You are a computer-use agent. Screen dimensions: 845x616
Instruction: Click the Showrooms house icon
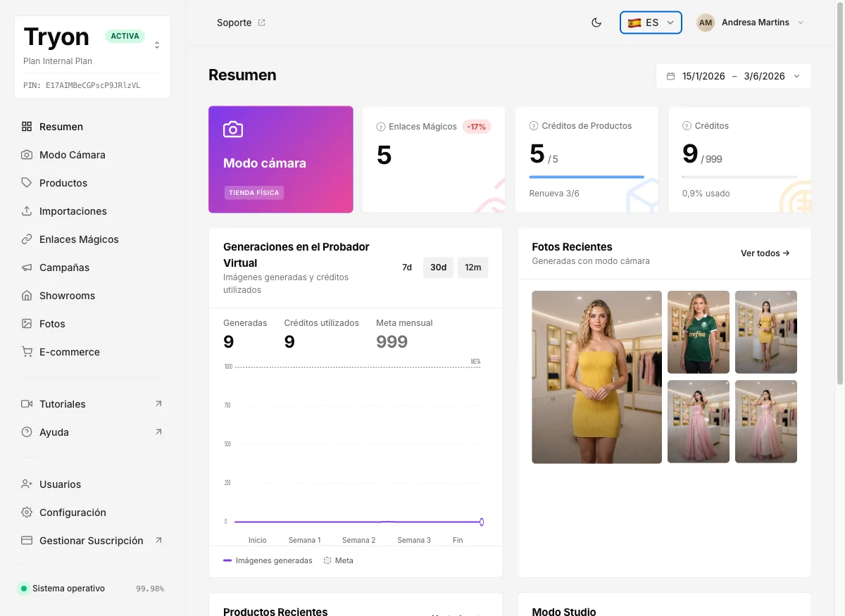pos(27,296)
